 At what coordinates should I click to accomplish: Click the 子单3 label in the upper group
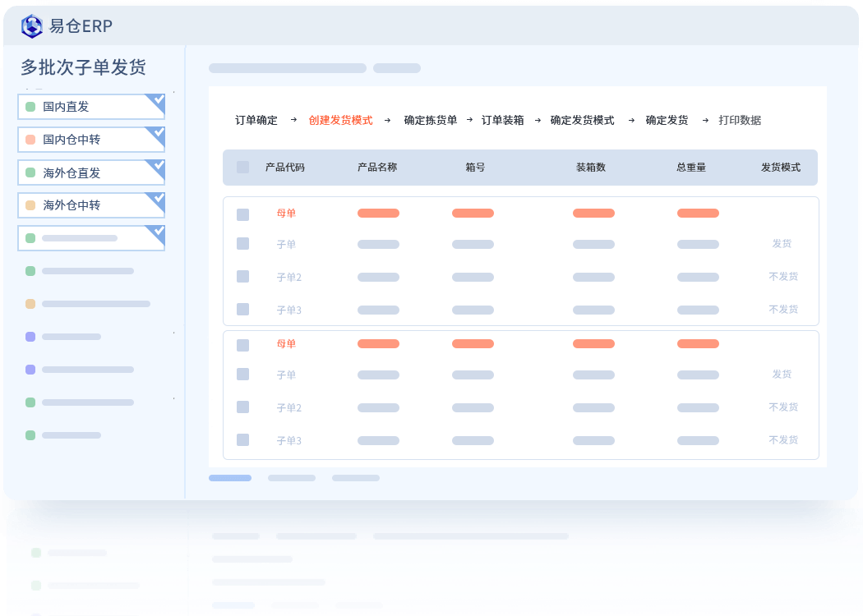pyautogui.click(x=289, y=310)
